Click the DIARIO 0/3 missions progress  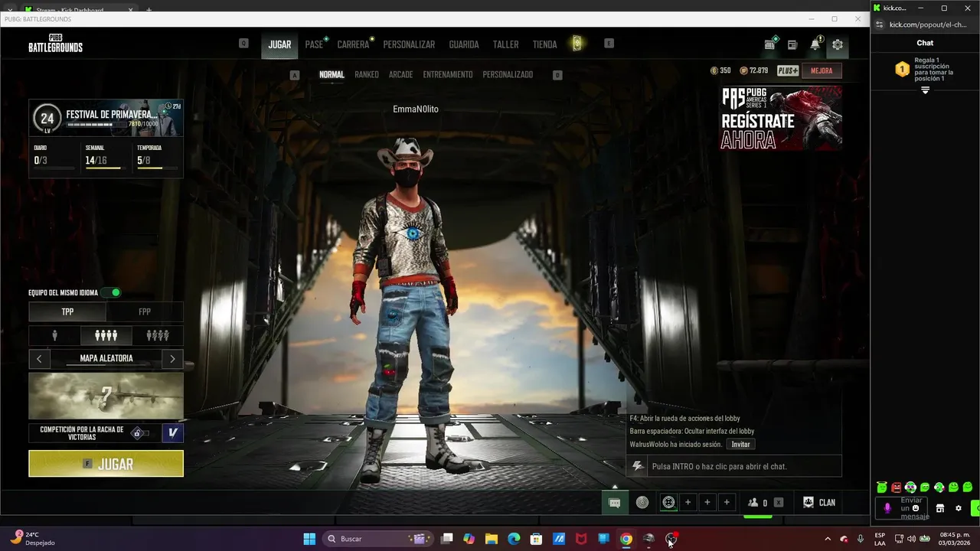(54, 156)
